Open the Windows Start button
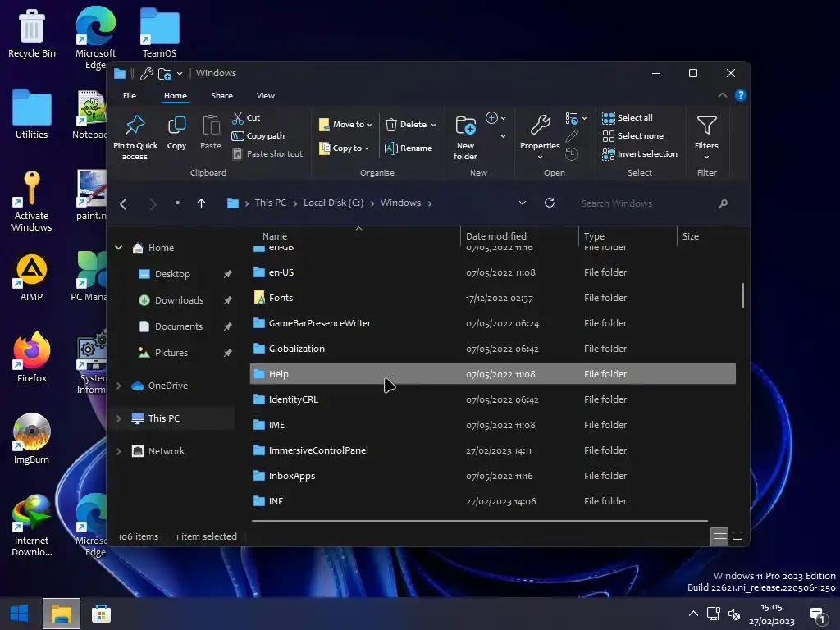 20,614
